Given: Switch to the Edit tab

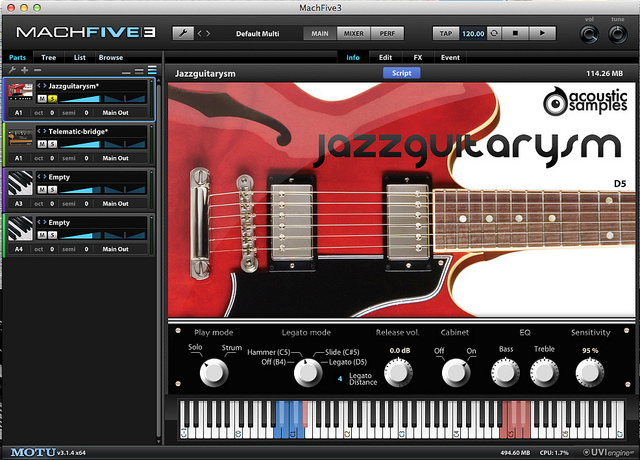Looking at the screenshot, I should (x=385, y=58).
